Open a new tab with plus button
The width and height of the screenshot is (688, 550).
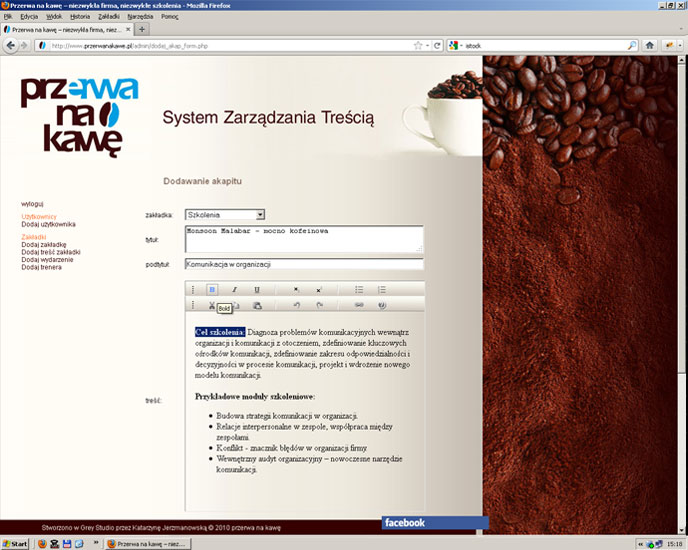pos(142,29)
